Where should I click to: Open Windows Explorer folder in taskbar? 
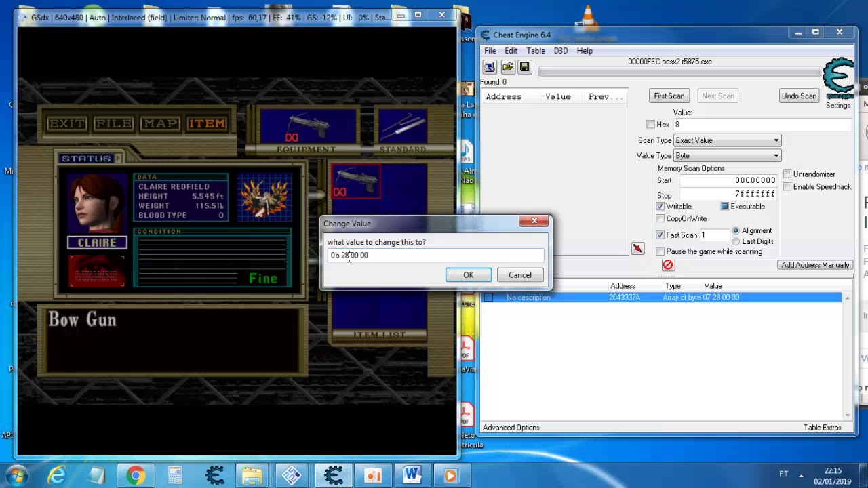tap(252, 476)
